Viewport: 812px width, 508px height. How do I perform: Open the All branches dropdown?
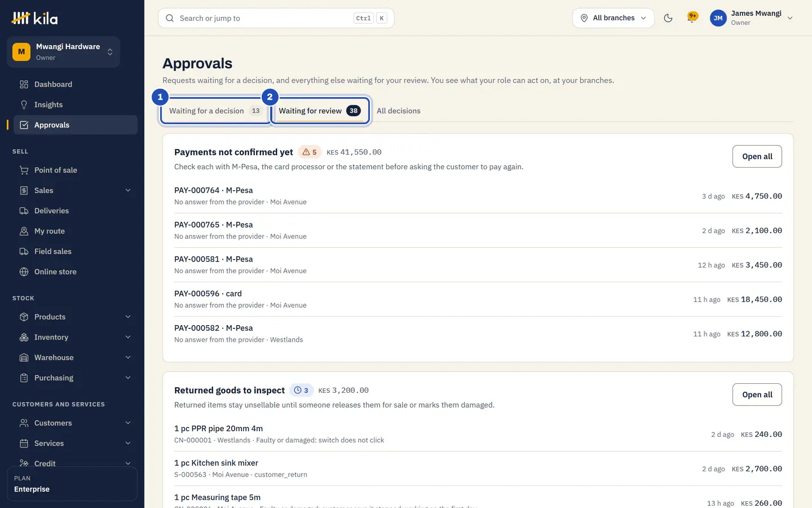pyautogui.click(x=614, y=18)
